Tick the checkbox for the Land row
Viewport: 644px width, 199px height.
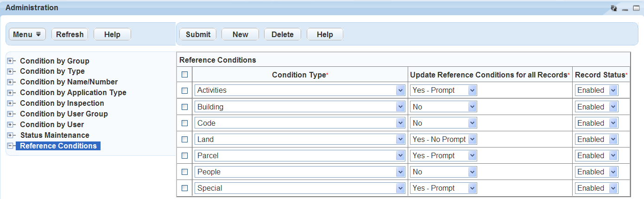185,139
